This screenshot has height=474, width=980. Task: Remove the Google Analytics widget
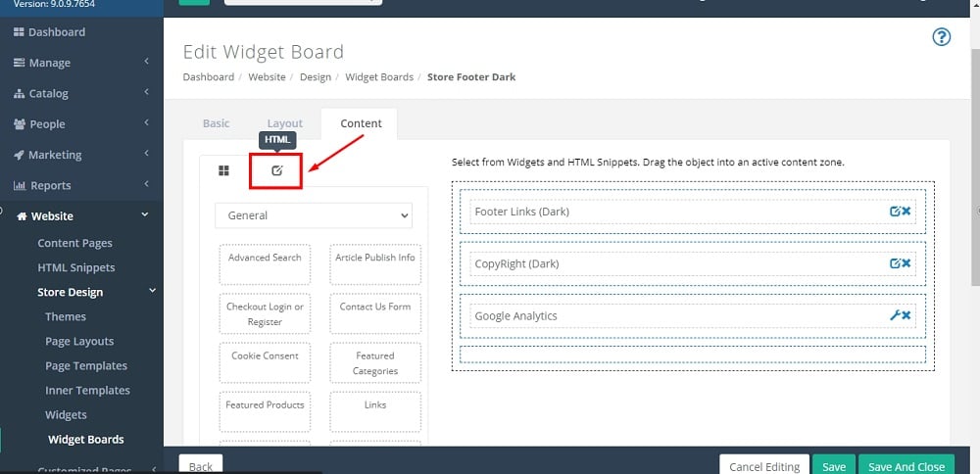pos(906,315)
